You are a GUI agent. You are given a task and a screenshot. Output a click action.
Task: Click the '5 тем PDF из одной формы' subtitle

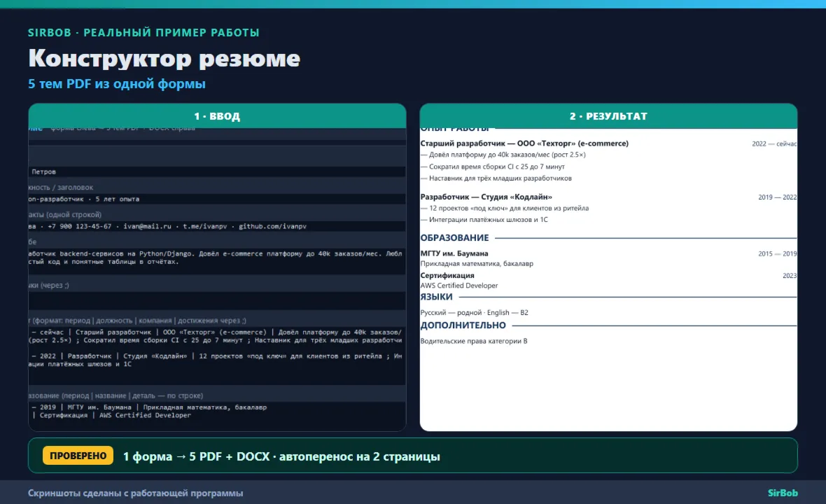coord(116,84)
